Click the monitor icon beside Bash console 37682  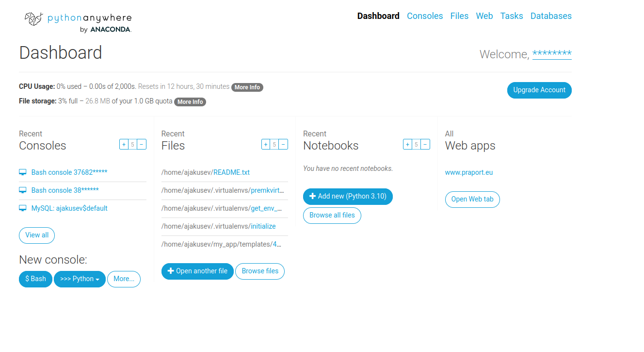(22, 171)
